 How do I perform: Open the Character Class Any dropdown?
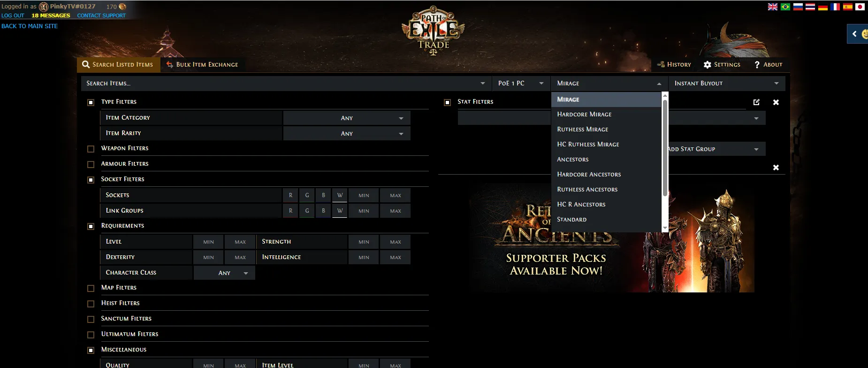[224, 273]
